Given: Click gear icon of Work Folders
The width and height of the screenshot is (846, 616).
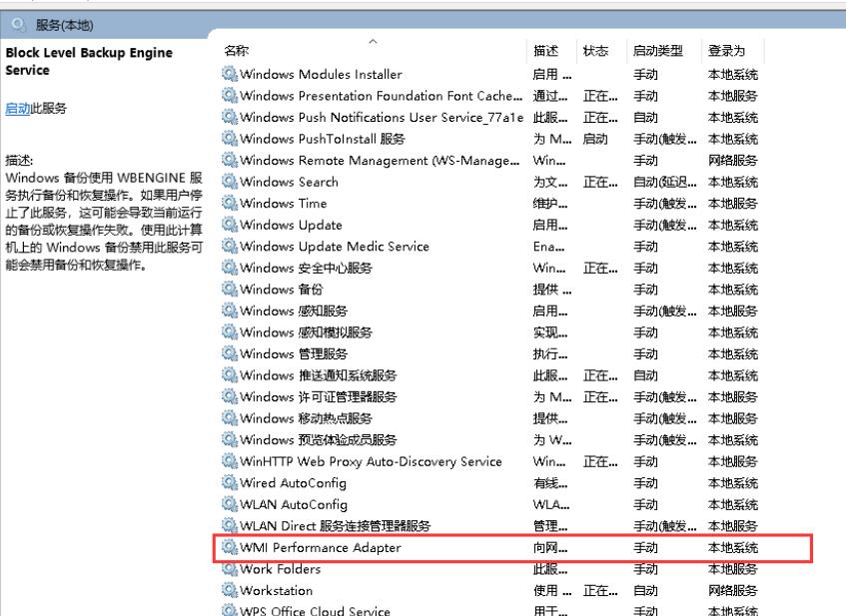Looking at the screenshot, I should point(230,568).
